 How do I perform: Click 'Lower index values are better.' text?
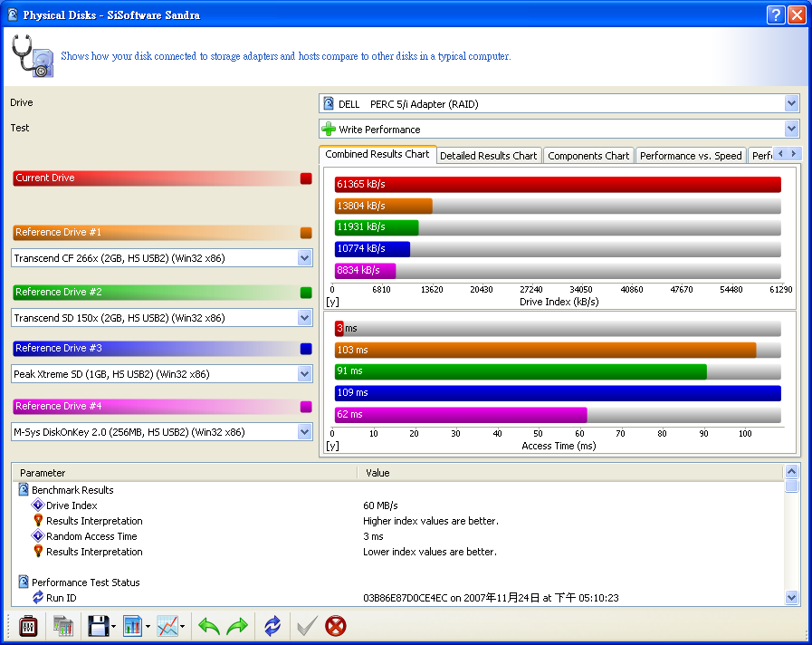[430, 552]
